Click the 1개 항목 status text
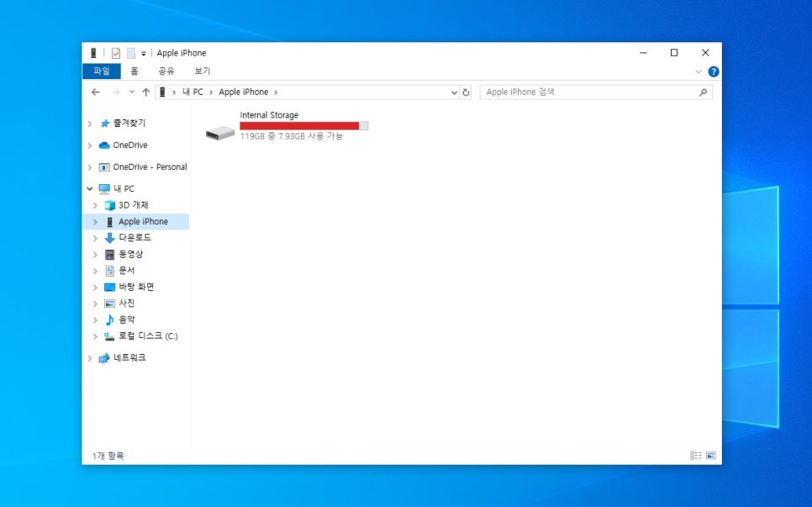 [108, 457]
